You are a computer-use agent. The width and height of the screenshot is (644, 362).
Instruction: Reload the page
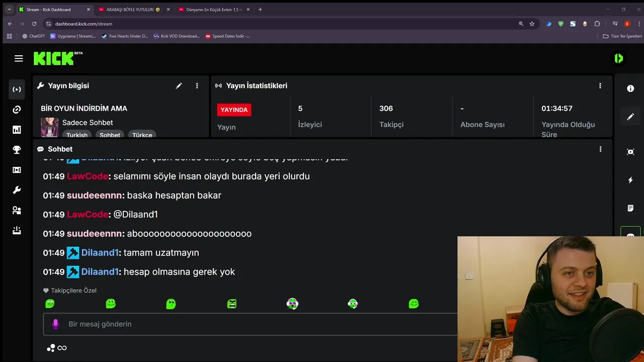(x=34, y=24)
